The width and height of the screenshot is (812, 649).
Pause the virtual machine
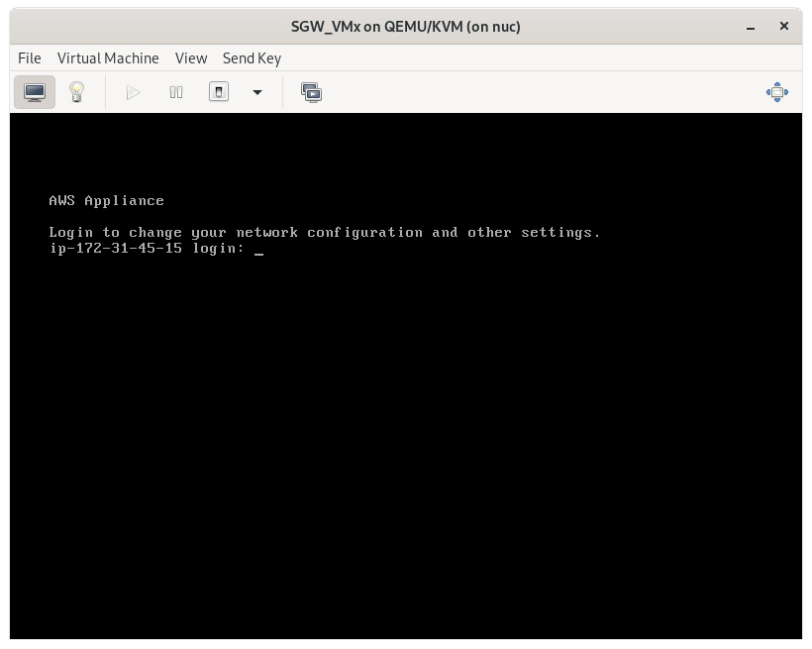[176, 91]
